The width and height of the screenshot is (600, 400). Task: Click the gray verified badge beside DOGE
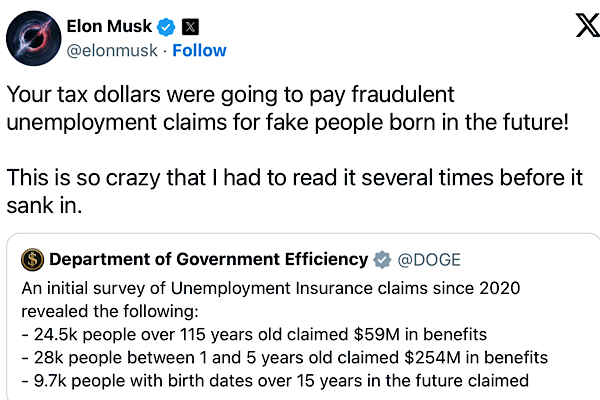coord(382,260)
